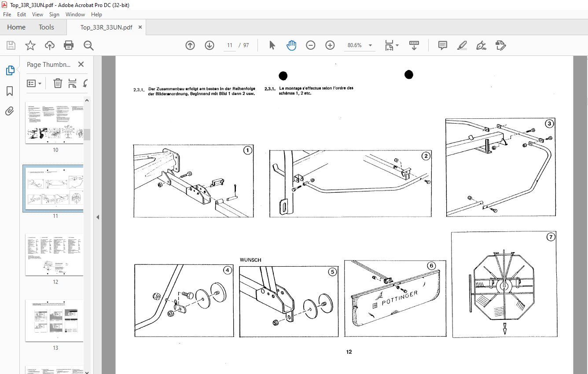Click the upload to cloud icon
Screen dimensions: 588x374
(50, 45)
